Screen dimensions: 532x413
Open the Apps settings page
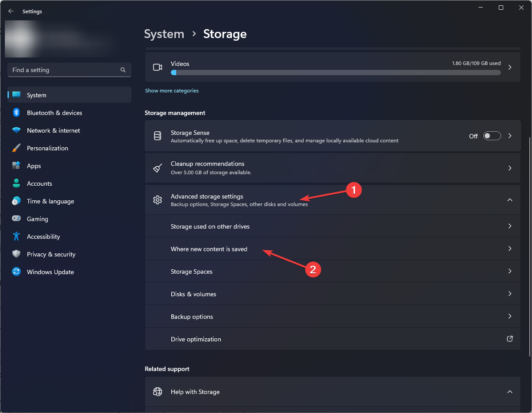[34, 166]
